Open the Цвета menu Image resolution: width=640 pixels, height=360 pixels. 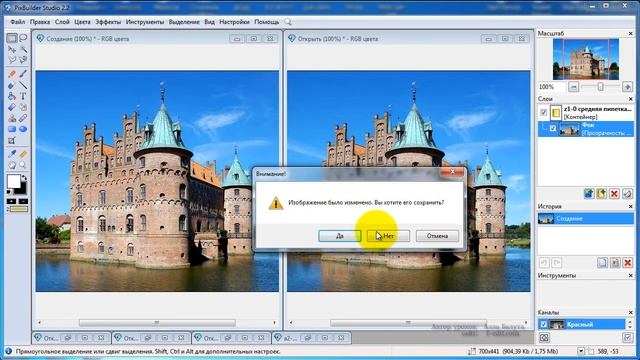[x=82, y=22]
